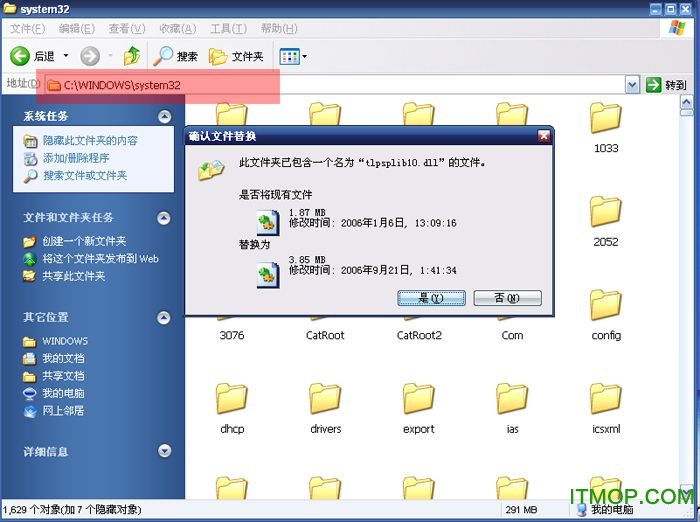Image resolution: width=700 pixels, height=522 pixels.
Task: Click 隐藏此文件夹的内容 link
Action: (90, 141)
